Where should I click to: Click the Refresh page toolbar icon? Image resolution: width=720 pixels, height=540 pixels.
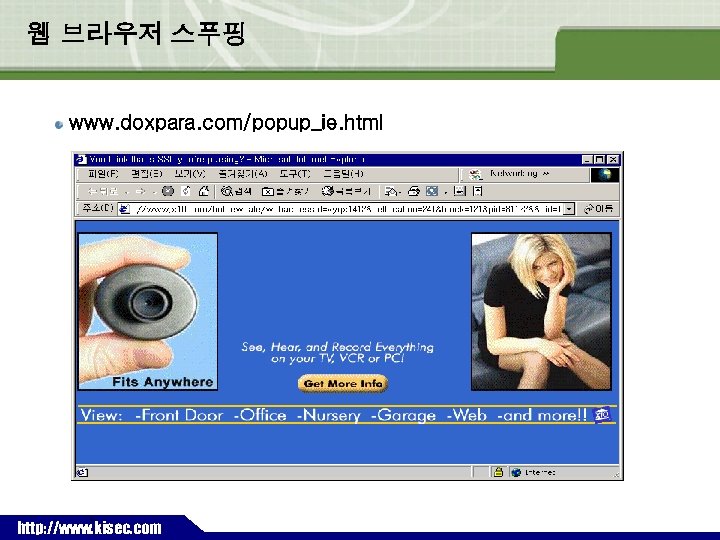coord(186,191)
